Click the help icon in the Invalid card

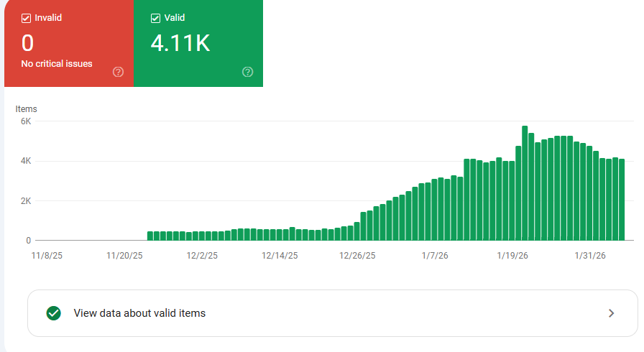tap(119, 72)
